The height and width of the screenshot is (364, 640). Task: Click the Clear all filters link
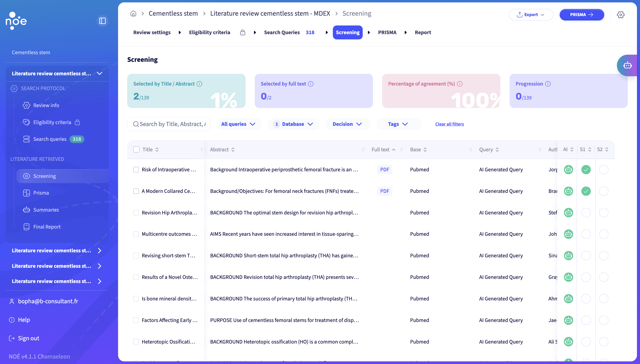pyautogui.click(x=449, y=124)
